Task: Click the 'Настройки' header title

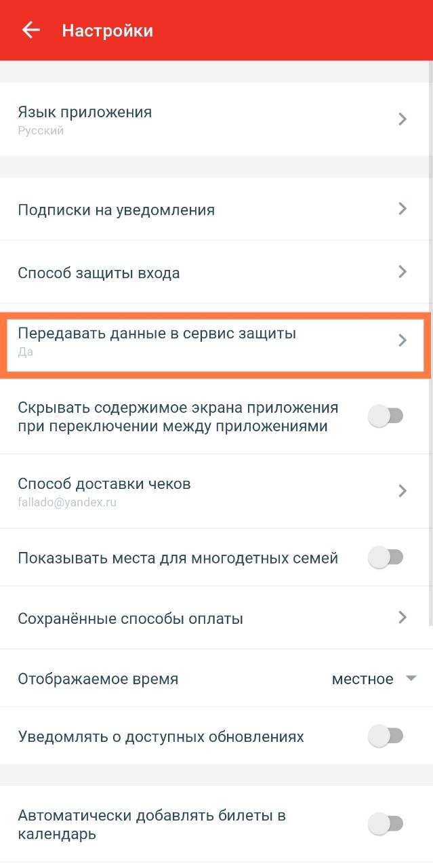Action: pyautogui.click(x=107, y=31)
